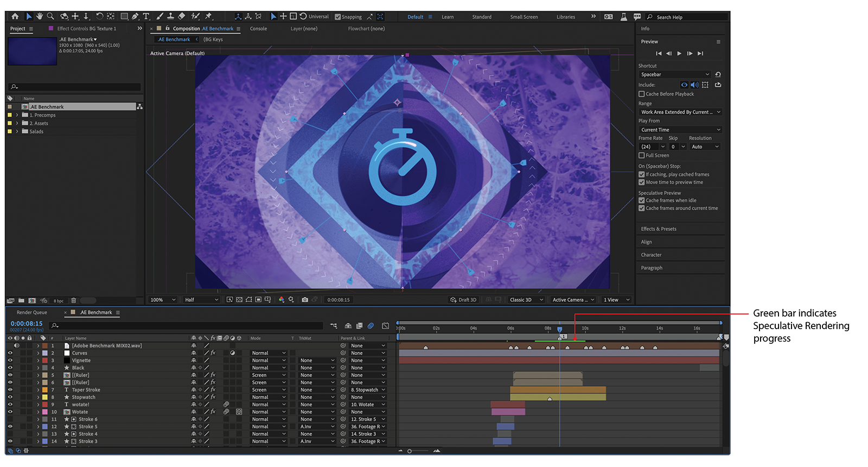
Task: Open the Play From dropdown
Action: [680, 130]
